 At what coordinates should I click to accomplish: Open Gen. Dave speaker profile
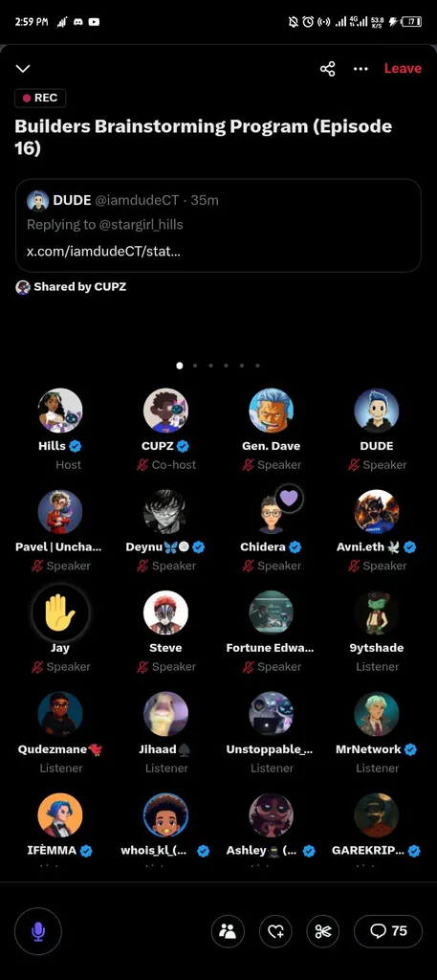pos(271,411)
